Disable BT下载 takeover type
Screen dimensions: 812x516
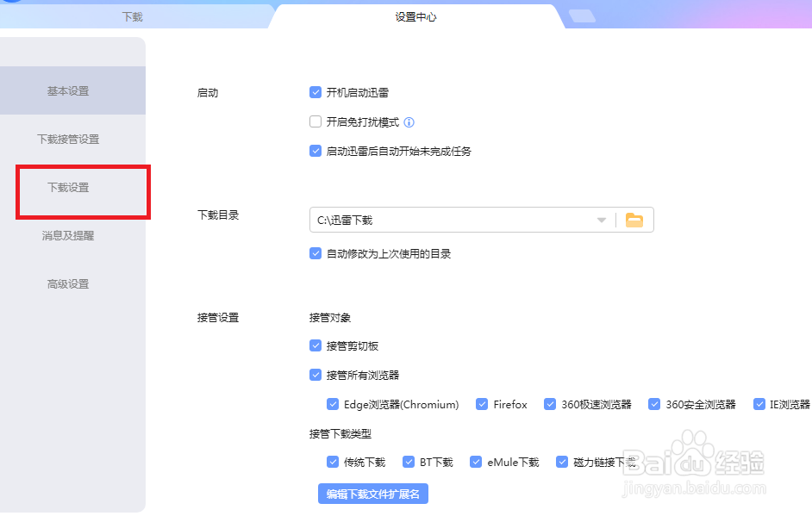pyautogui.click(x=408, y=462)
